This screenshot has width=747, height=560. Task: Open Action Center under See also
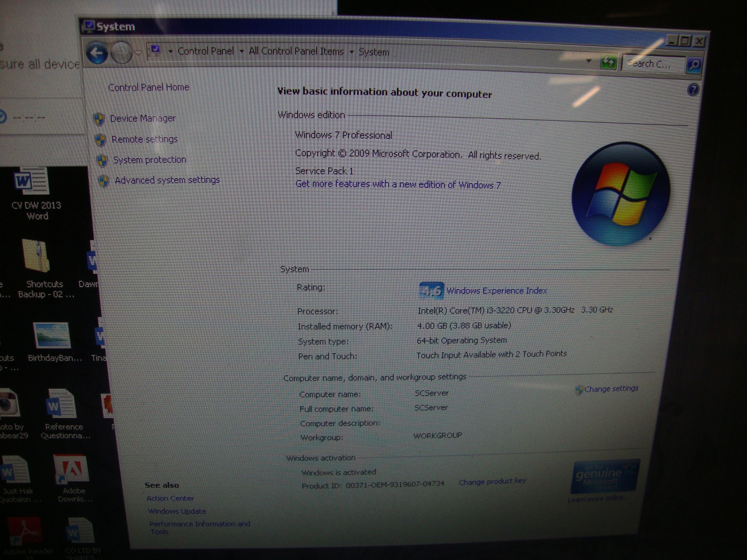pos(170,498)
